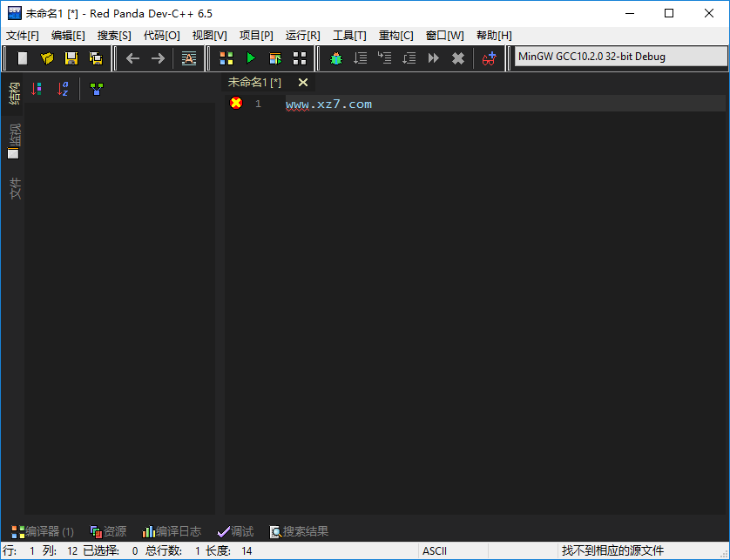Start debugging with the bug icon
Screen dimensions: 730x560
337,58
